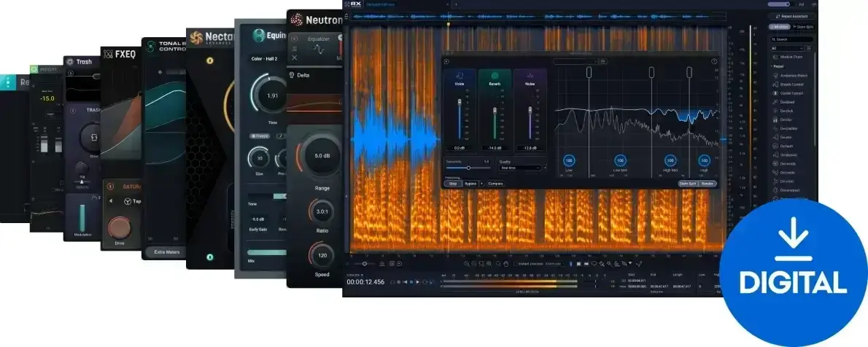The height and width of the screenshot is (347, 868).
Task: Click the Range 5.0 dB knob in Neutron
Action: pyautogui.click(x=322, y=156)
